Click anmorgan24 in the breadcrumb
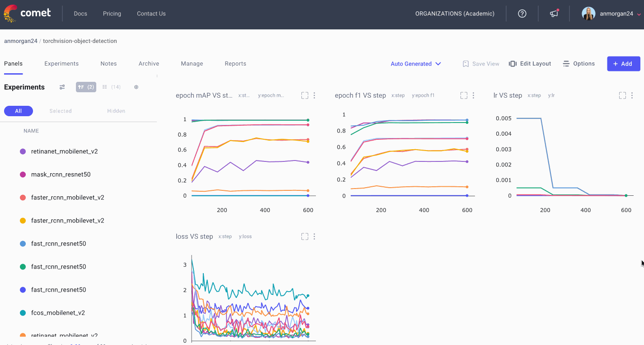 21,41
